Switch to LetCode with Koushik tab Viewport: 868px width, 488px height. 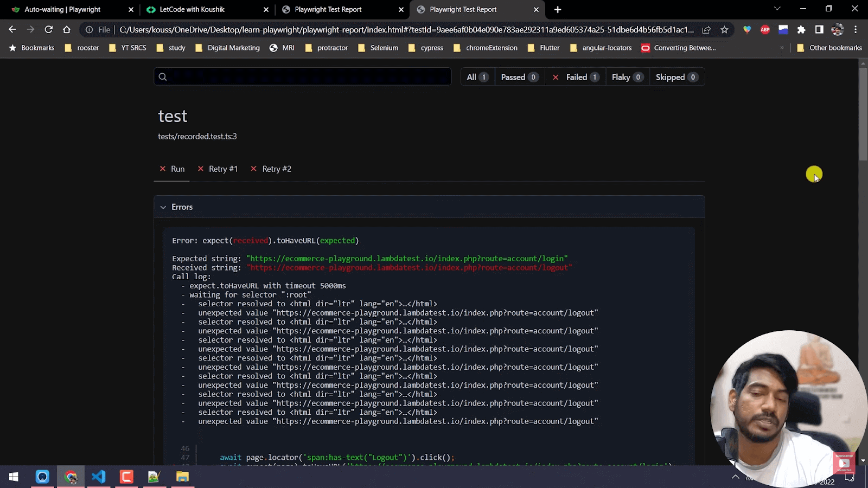click(x=192, y=9)
